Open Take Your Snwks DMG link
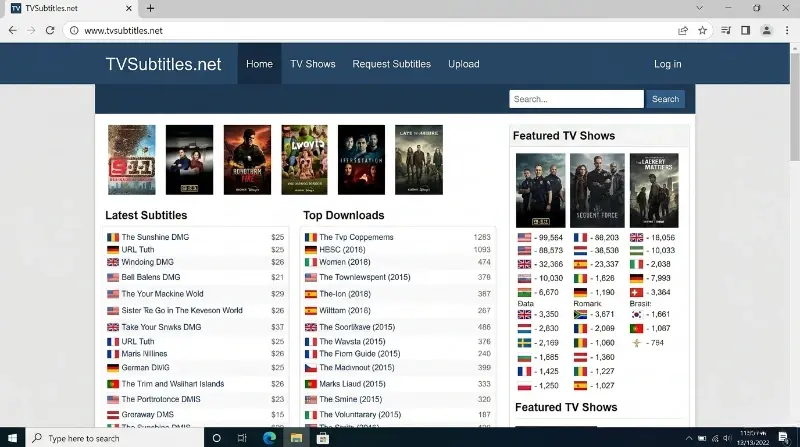 161,327
